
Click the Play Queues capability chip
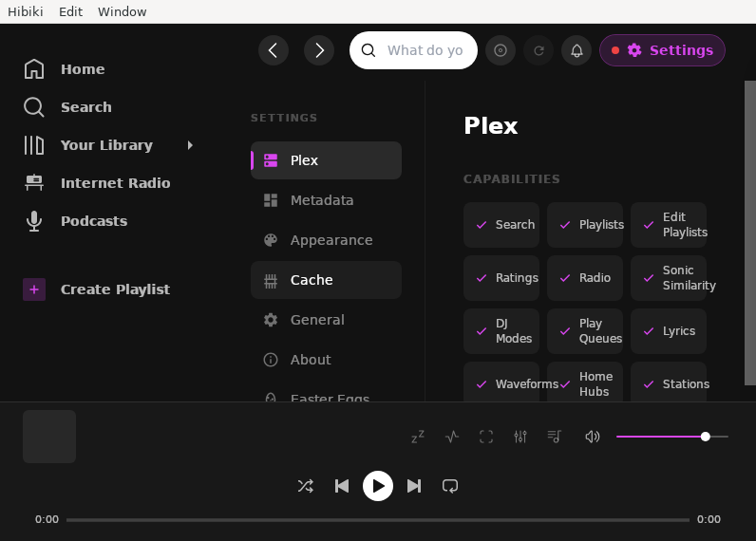pos(585,331)
